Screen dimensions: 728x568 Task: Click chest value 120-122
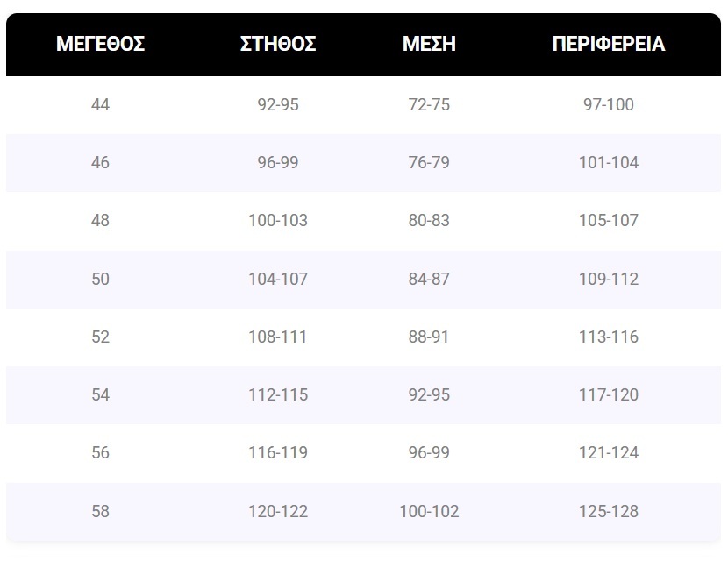click(x=278, y=512)
